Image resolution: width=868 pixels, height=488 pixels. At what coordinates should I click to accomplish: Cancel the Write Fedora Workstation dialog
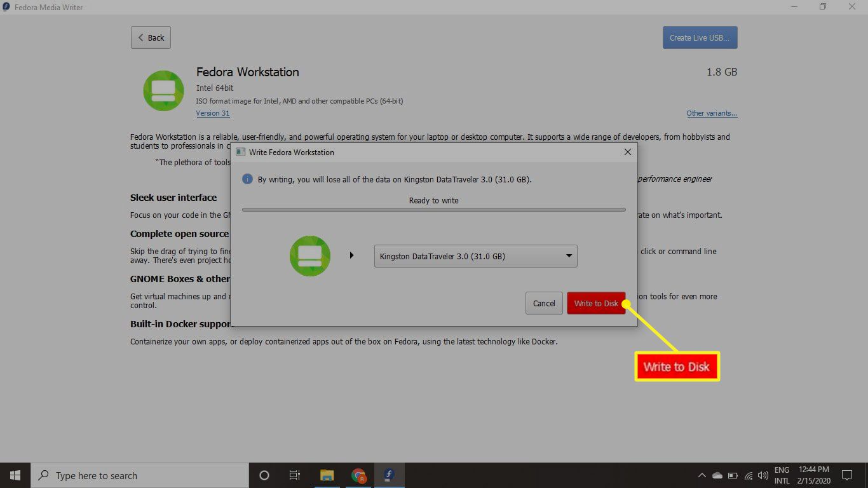pos(544,303)
